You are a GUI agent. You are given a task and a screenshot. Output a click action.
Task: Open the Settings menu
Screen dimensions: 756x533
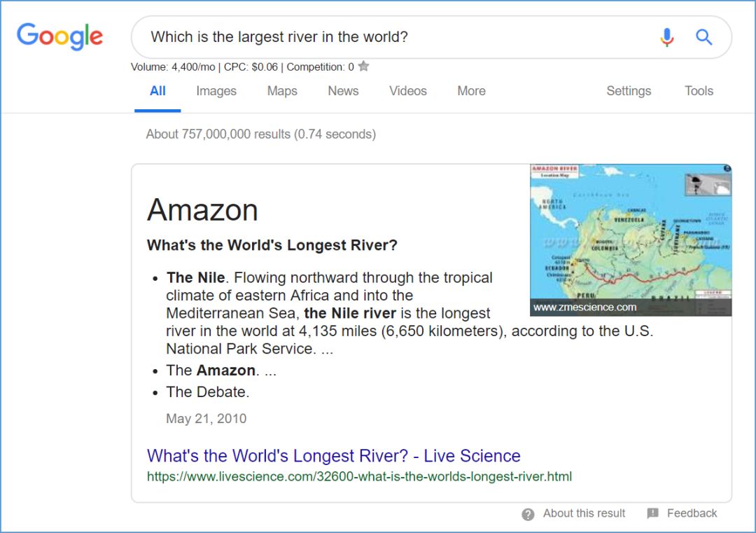629,91
